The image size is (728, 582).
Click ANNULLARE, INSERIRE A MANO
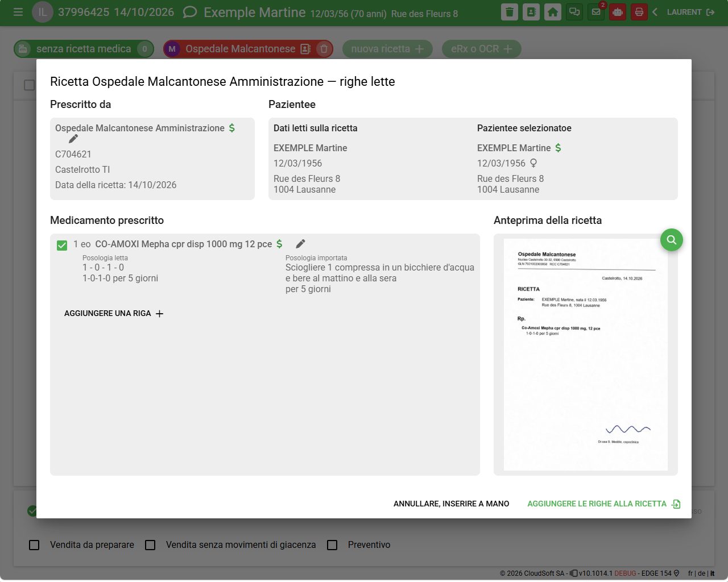pyautogui.click(x=451, y=504)
